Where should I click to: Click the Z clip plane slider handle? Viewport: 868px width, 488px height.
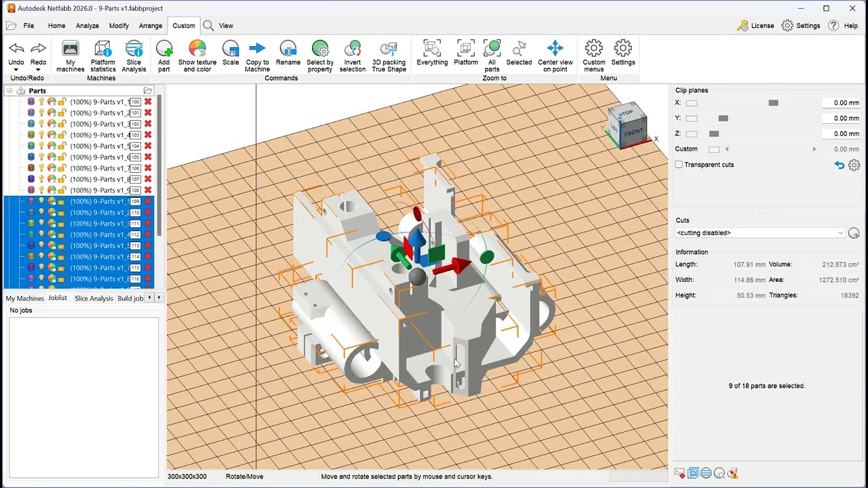coord(714,134)
